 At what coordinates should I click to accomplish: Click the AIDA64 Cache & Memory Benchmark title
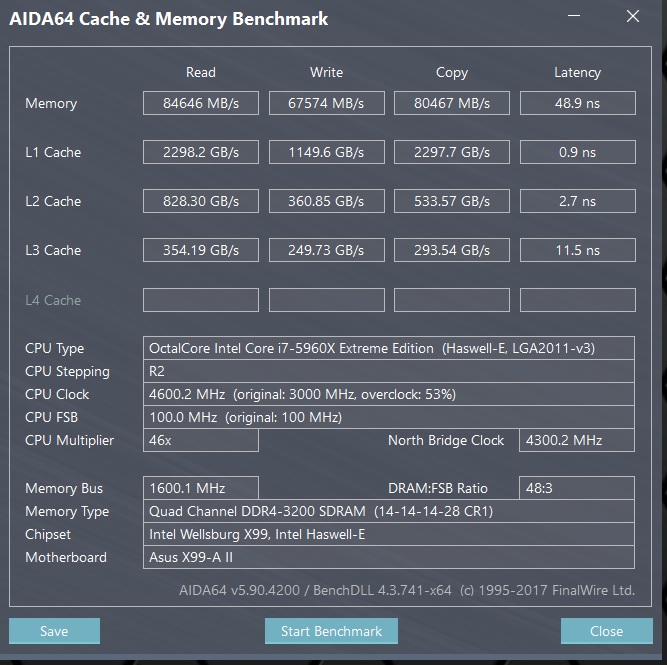[x=168, y=19]
